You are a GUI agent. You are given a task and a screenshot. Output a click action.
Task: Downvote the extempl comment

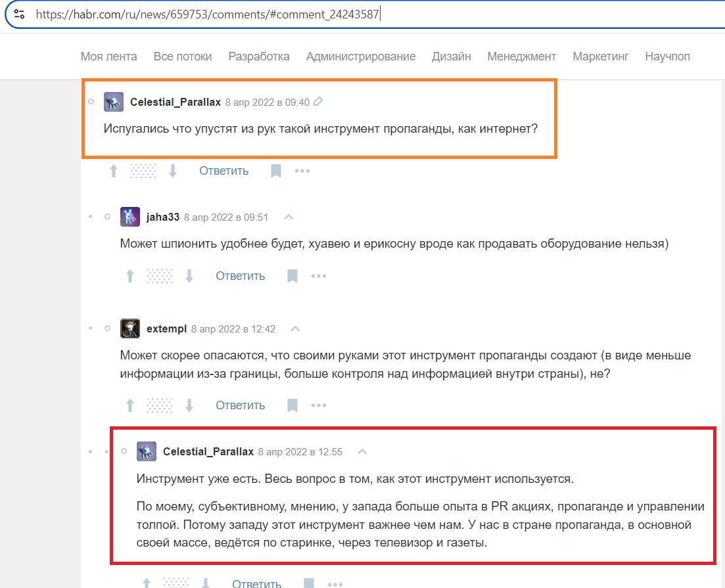189,405
